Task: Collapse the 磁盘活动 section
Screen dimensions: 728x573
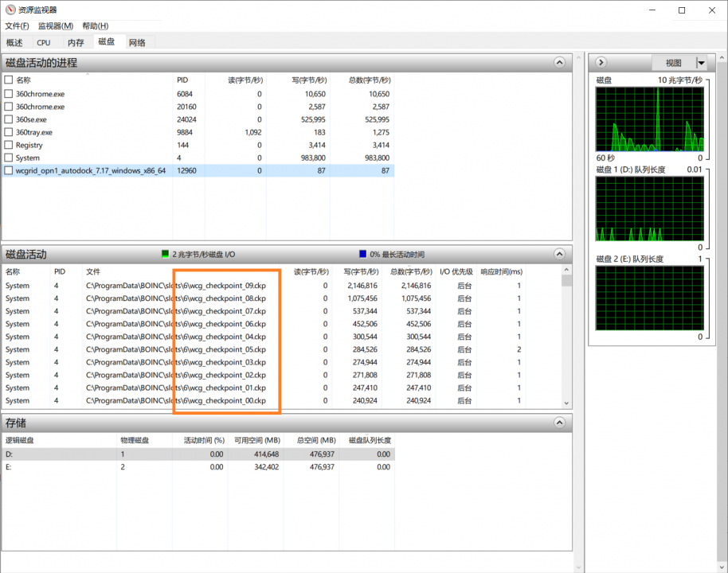Action: pos(559,254)
